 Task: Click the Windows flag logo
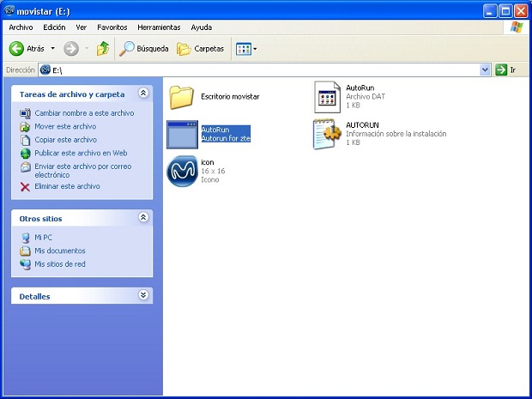(516, 27)
